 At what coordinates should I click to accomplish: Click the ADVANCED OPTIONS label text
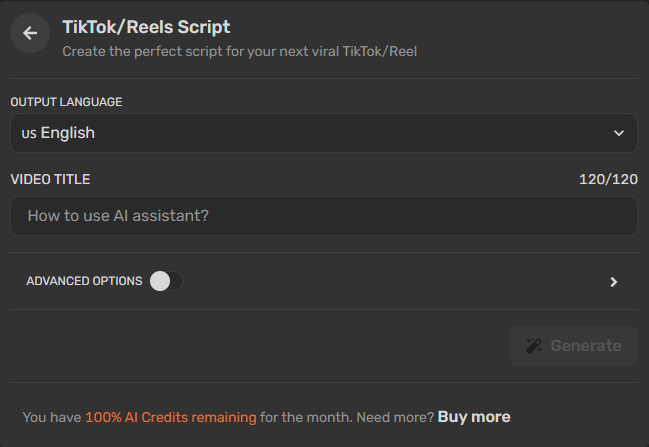click(84, 281)
